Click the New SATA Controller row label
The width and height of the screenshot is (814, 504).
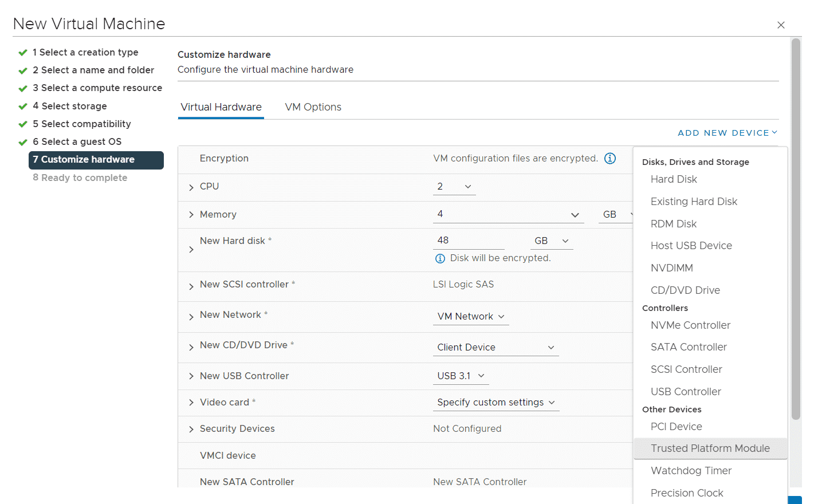(x=247, y=482)
